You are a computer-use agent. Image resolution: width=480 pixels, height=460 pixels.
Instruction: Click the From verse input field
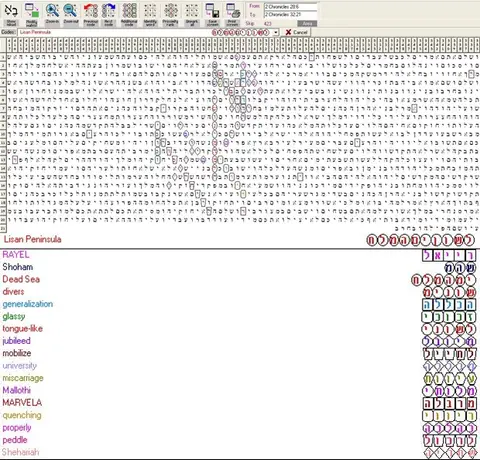(x=290, y=6)
